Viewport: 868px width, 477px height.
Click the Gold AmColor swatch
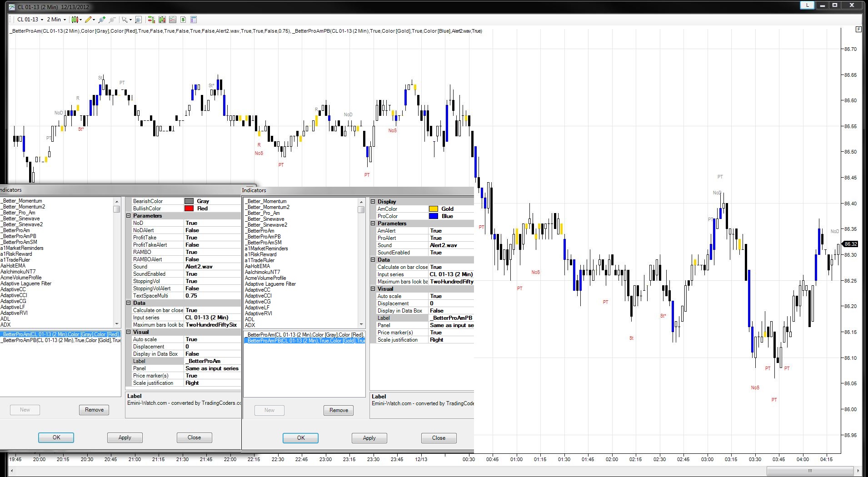click(x=434, y=209)
